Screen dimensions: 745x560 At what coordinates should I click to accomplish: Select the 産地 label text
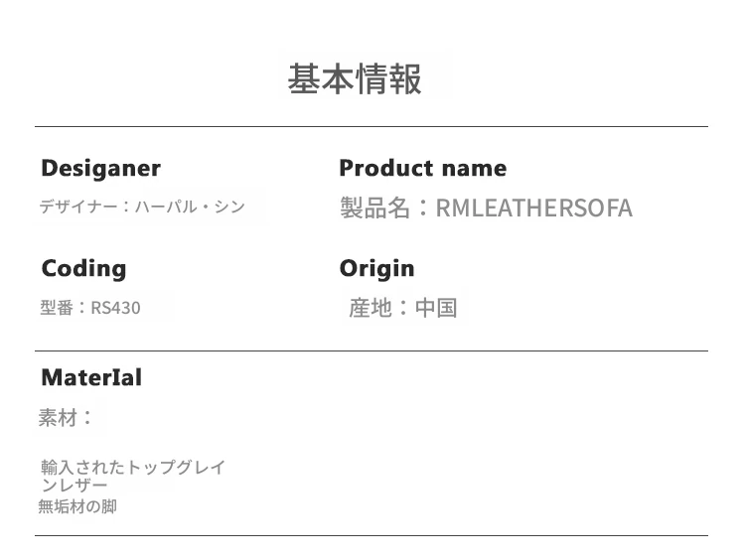[371, 308]
